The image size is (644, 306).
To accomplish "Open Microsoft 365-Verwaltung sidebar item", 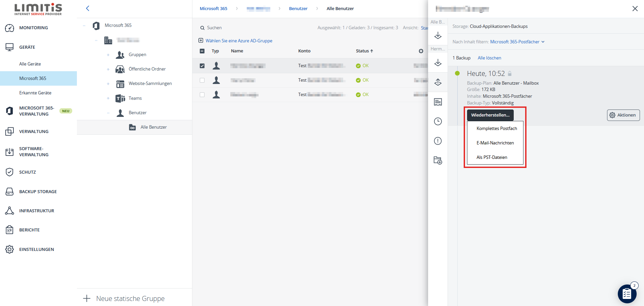I will click(x=36, y=111).
